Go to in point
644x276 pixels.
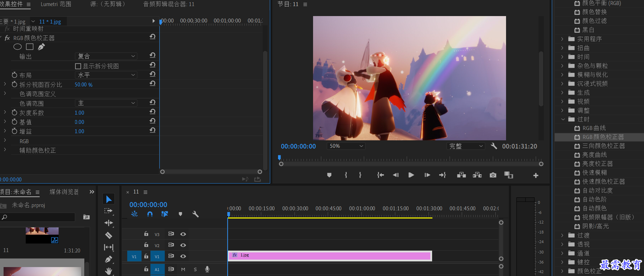click(x=381, y=175)
